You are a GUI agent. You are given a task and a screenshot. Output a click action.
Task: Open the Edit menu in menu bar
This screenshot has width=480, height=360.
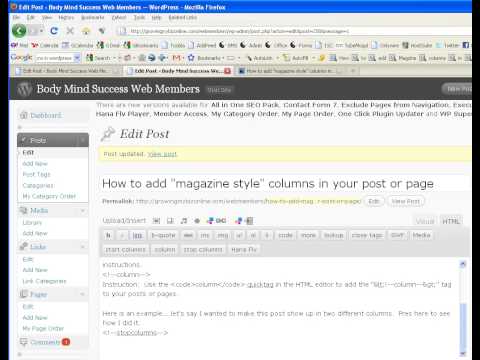(31, 17)
